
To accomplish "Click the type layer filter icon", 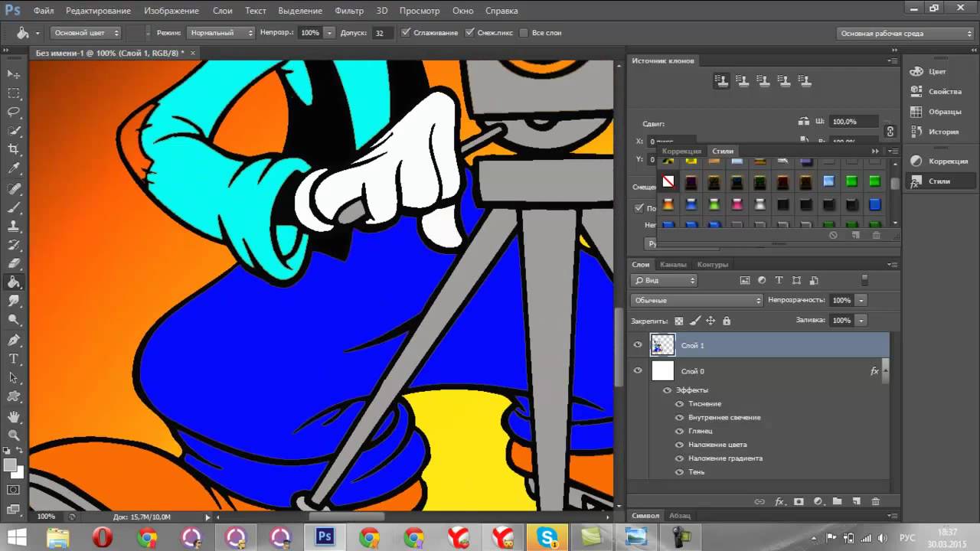I will point(779,281).
